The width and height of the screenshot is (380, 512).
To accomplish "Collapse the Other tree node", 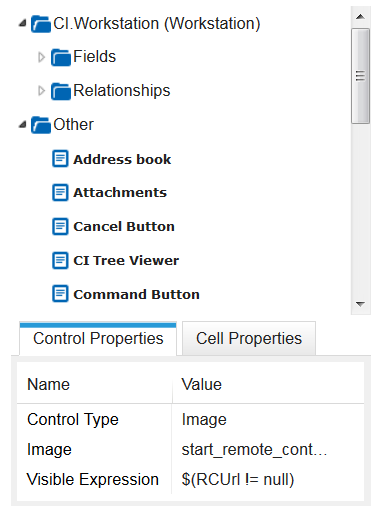I will [x=23, y=125].
